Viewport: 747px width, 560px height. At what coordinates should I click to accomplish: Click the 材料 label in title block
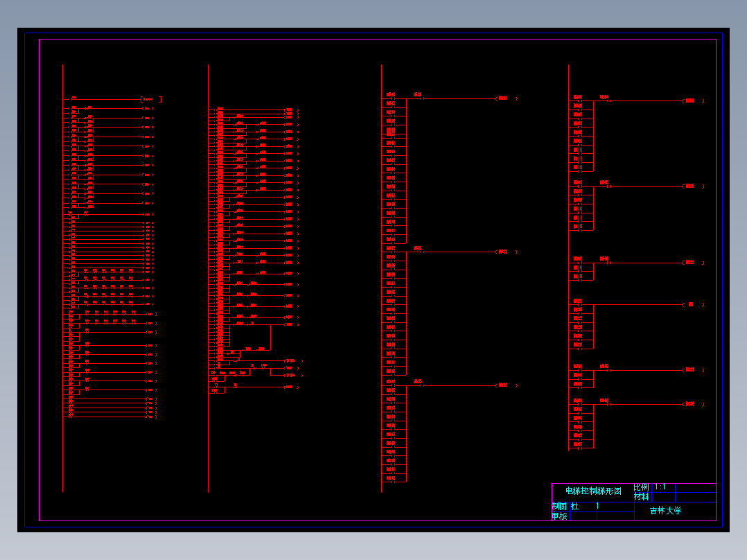point(641,497)
